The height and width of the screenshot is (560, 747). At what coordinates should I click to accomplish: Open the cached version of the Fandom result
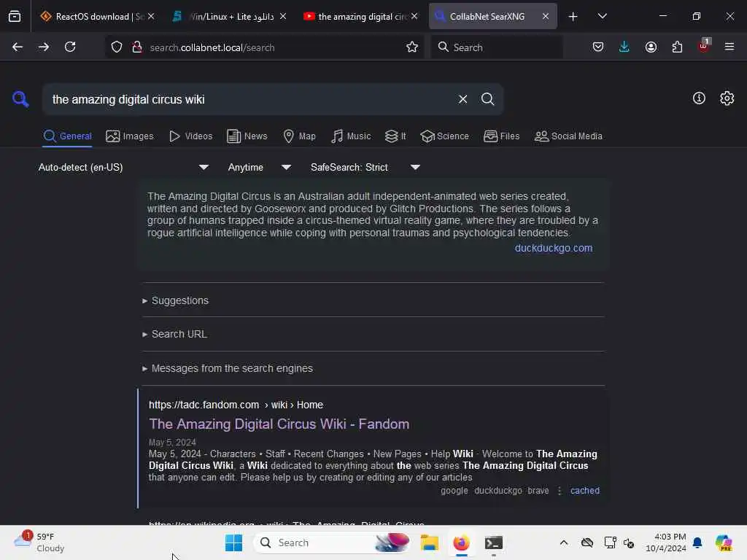coord(585,491)
